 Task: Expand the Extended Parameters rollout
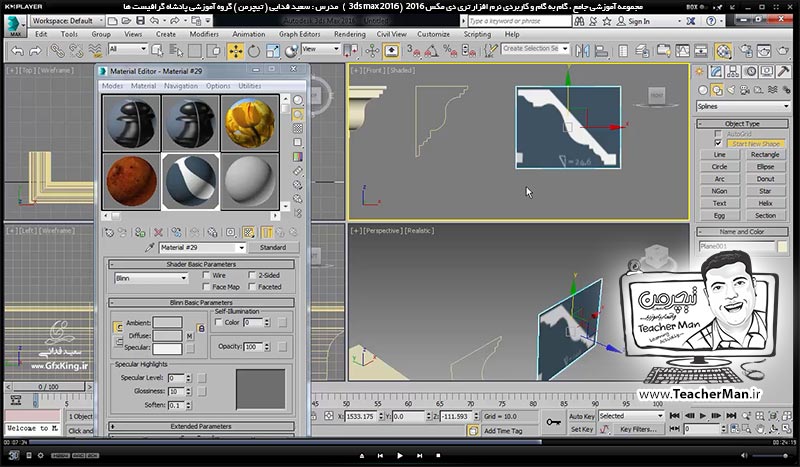pos(201,426)
